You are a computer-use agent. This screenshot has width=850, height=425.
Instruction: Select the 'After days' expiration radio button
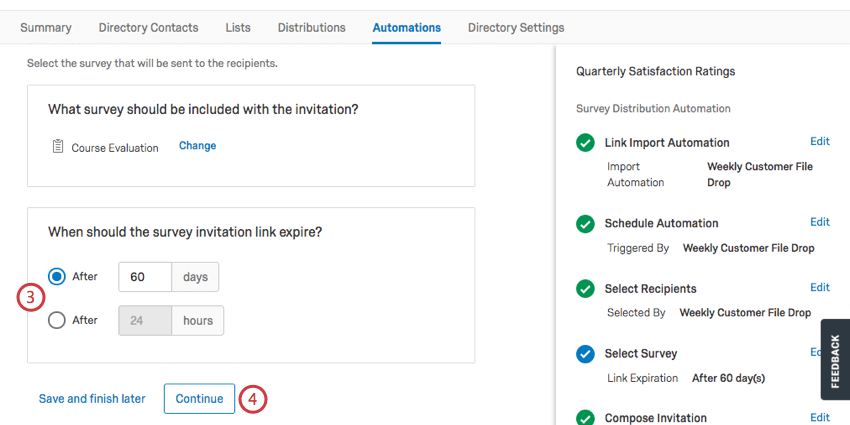coord(57,277)
